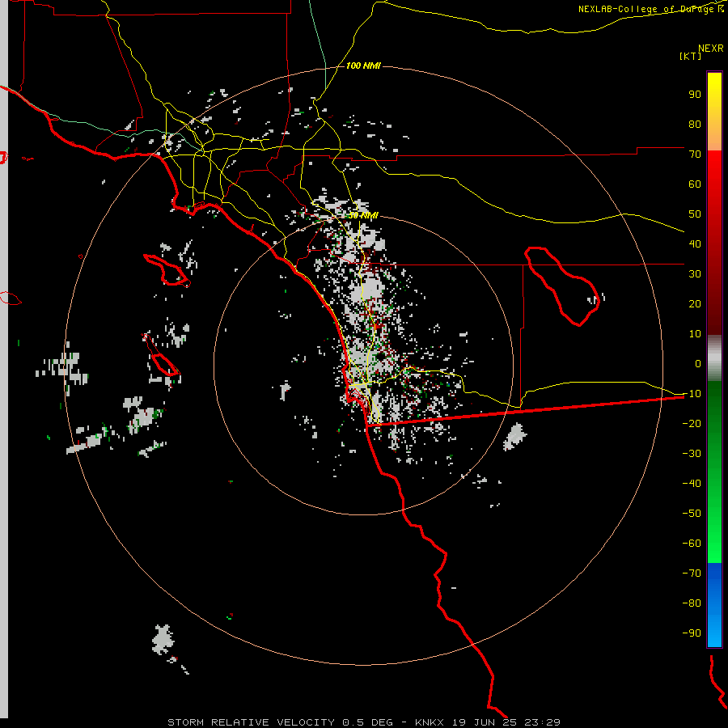This screenshot has height=728, width=728.
Task: Click the -10 value on the velocity scale
Action: 692,394
